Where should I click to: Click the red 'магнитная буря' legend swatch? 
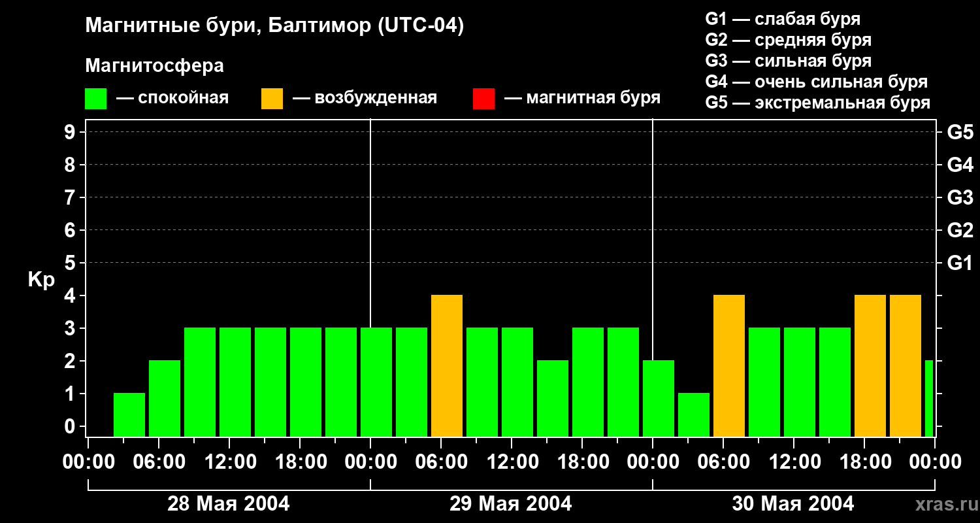(483, 99)
